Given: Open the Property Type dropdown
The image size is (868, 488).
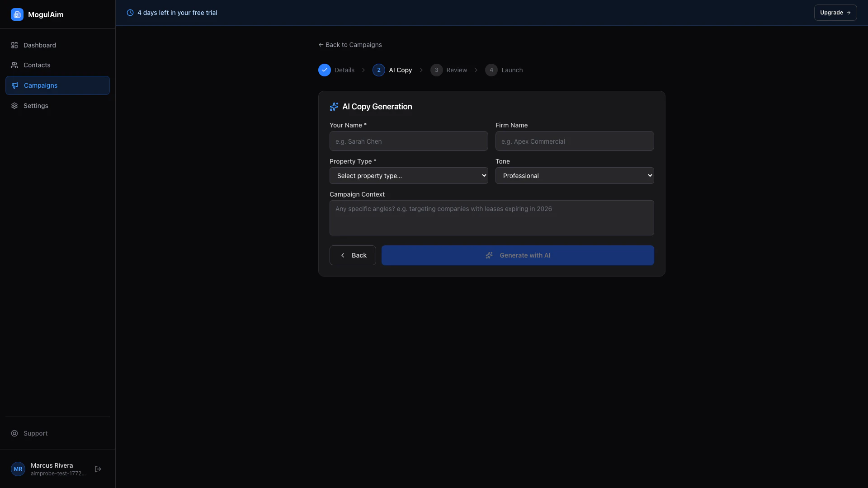Looking at the screenshot, I should point(409,176).
